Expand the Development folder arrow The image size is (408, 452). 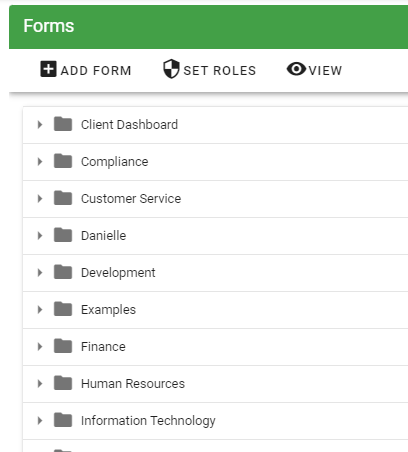pos(40,273)
